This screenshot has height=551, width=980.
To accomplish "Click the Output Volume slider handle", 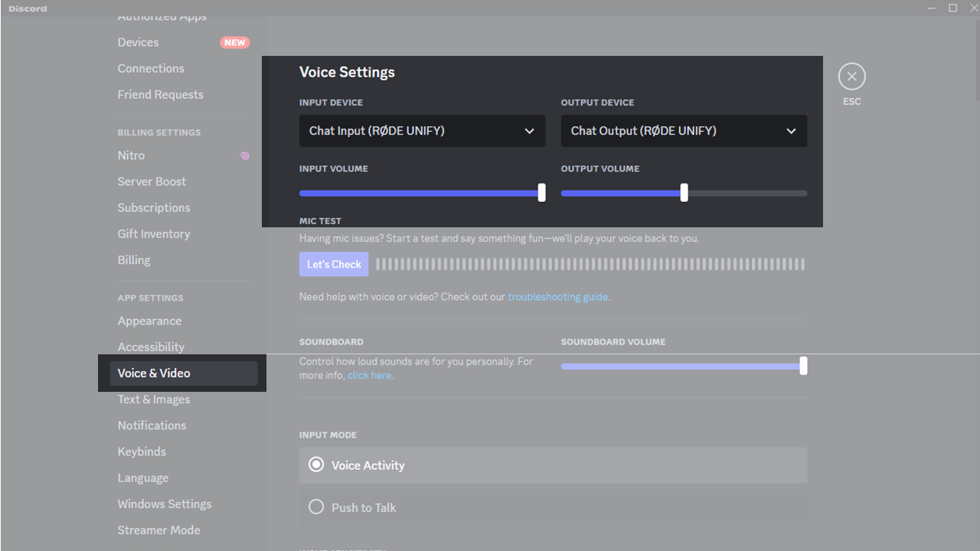I will pos(684,193).
